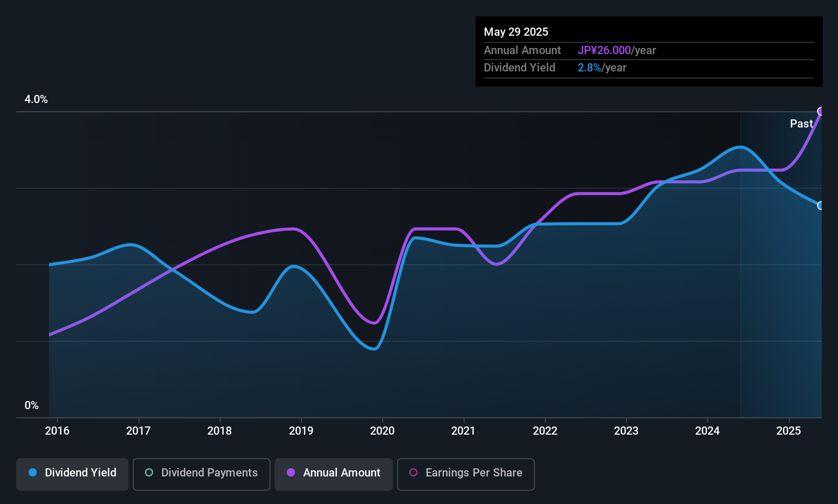Click the 2.8%/year yield value in the tooltip
Screen dimensions: 838x504
(x=602, y=67)
